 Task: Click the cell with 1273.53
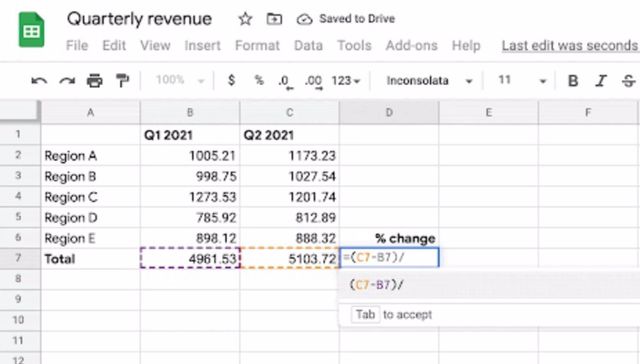tap(190, 197)
